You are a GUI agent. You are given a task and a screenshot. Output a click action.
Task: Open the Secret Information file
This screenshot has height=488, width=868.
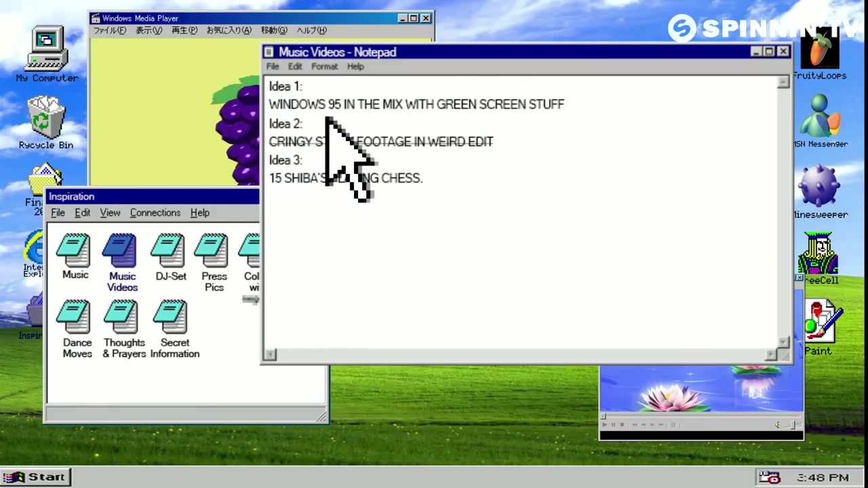click(173, 324)
